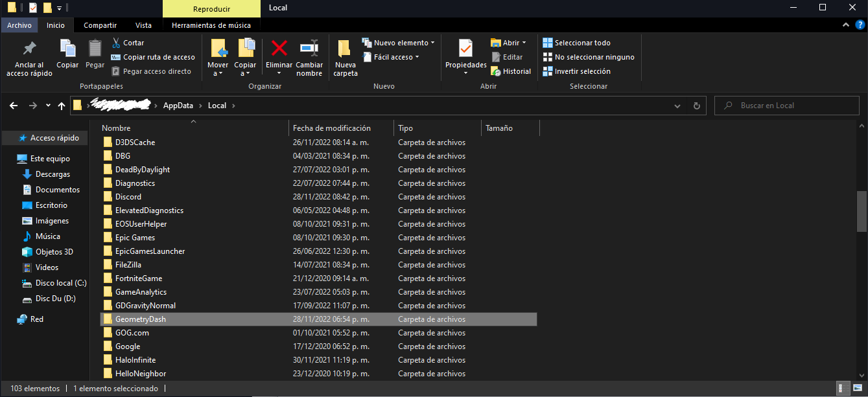The width and height of the screenshot is (868, 397).
Task: Delete with the red Eliminar icon
Action: pos(279,48)
